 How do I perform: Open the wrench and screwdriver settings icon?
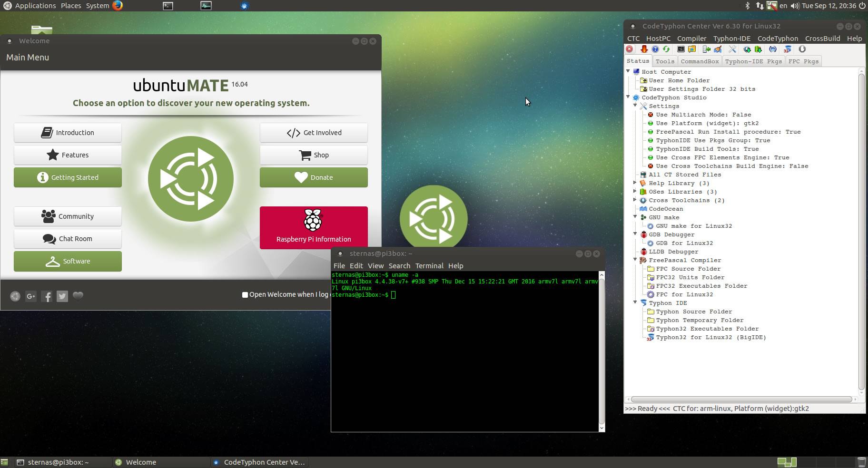[x=732, y=49]
